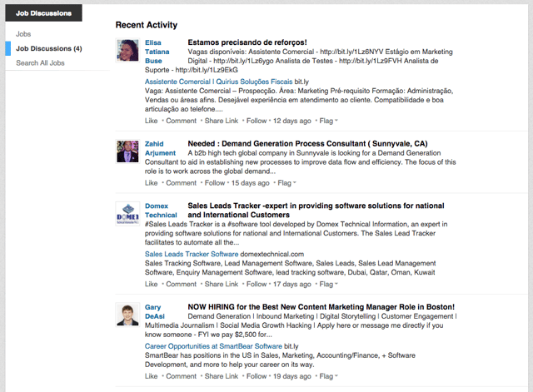Open Elisa Tatiana Buse's profile photo

pos(127,50)
